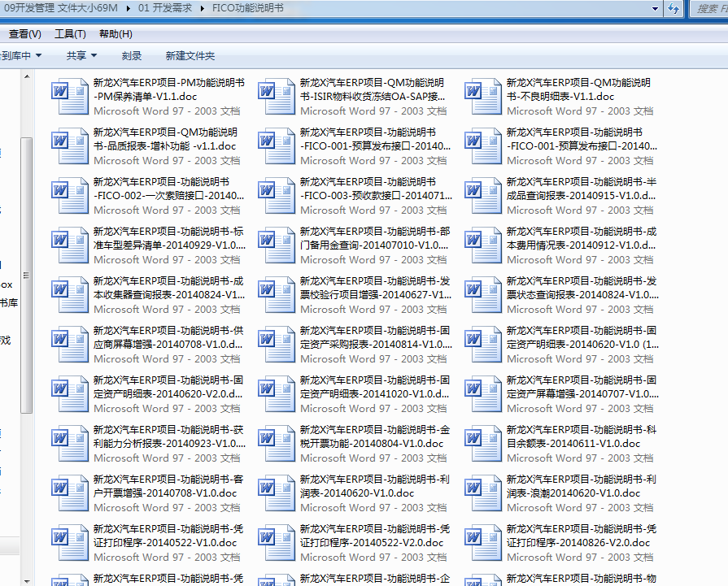Select file name 固定资产明细表-20141020-V1.0
This screenshot has width=728, height=586.
(x=375, y=387)
